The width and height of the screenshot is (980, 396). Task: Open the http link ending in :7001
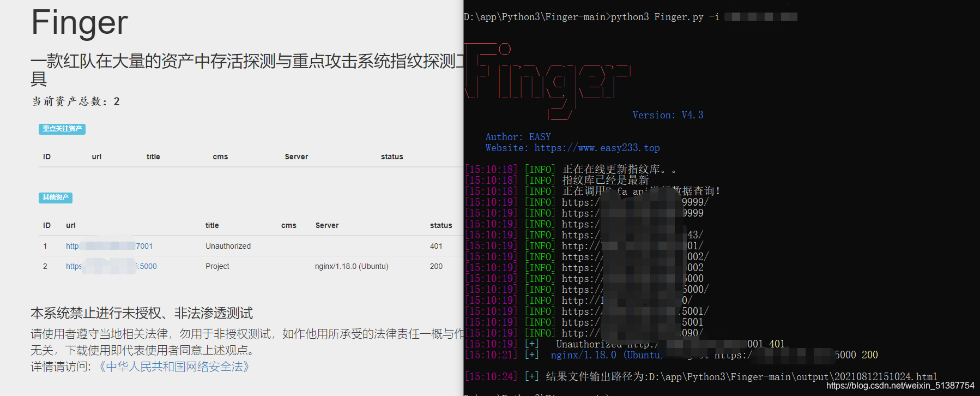pyautogui.click(x=109, y=246)
